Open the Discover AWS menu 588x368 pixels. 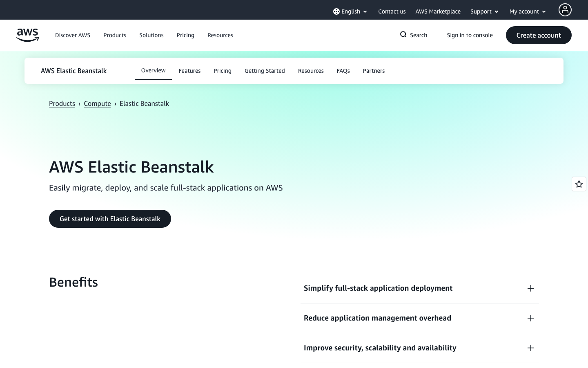(x=73, y=35)
